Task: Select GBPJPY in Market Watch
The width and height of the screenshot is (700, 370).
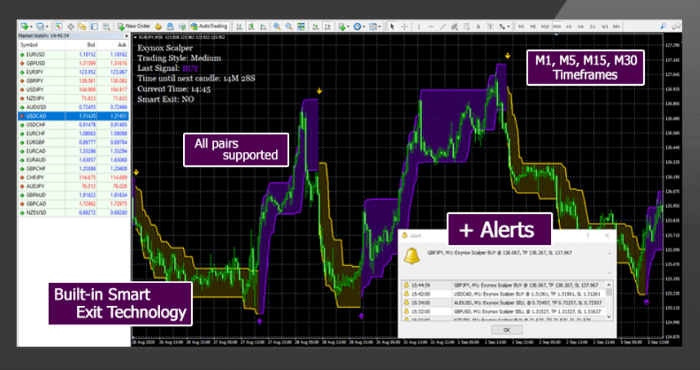Action: pos(73,81)
